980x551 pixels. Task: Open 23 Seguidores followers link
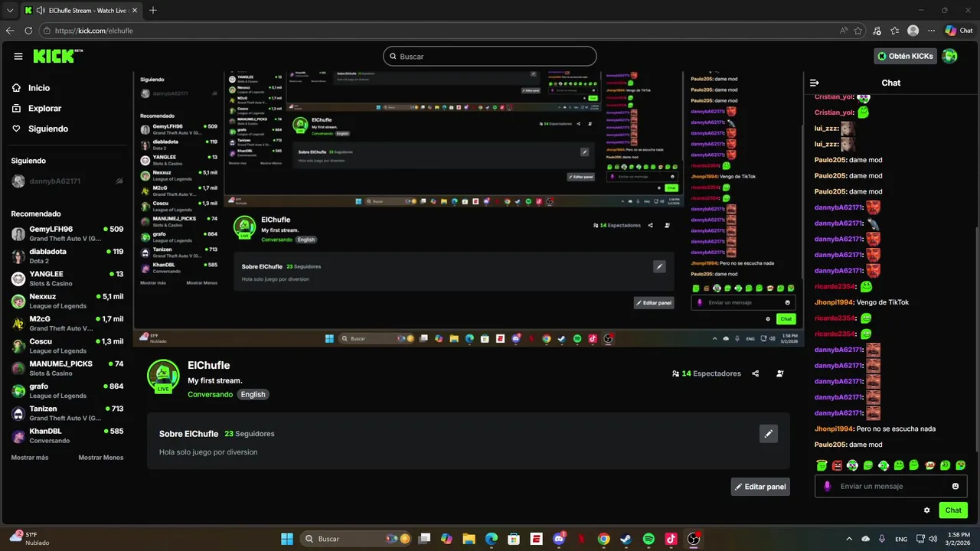(x=249, y=434)
